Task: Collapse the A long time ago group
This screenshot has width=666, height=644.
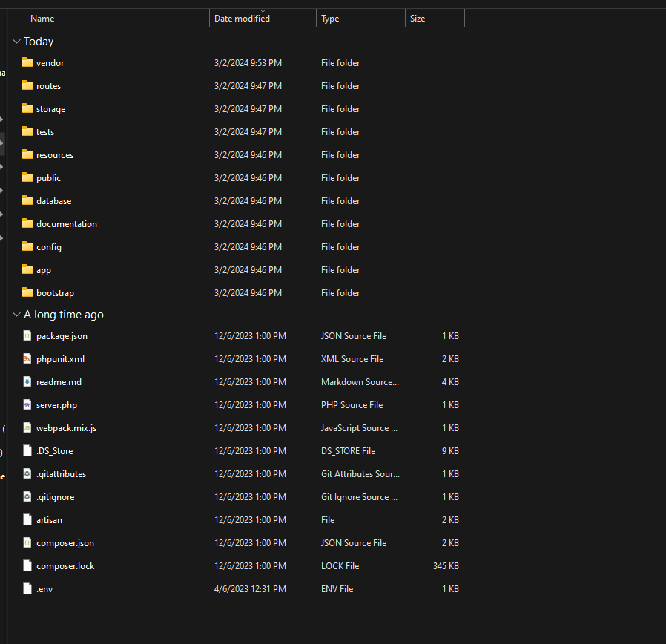Action: [x=16, y=315]
